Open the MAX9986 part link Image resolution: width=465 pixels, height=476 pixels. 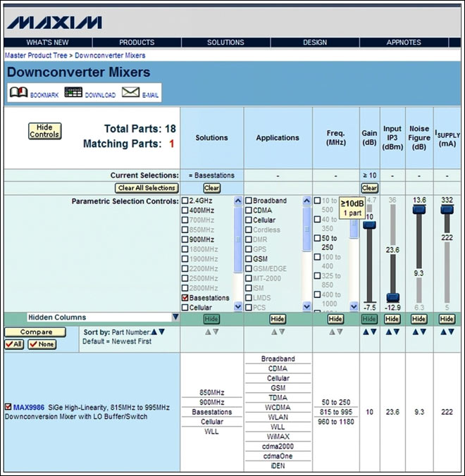(x=29, y=407)
